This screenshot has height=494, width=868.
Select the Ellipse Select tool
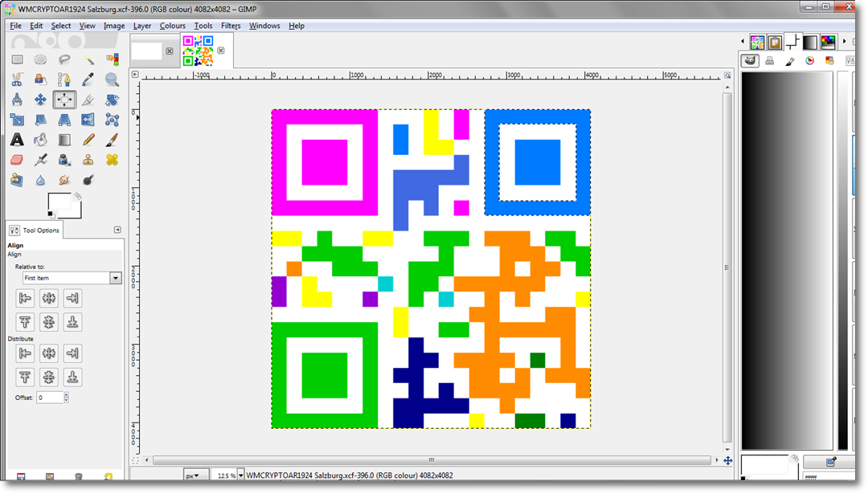40,59
